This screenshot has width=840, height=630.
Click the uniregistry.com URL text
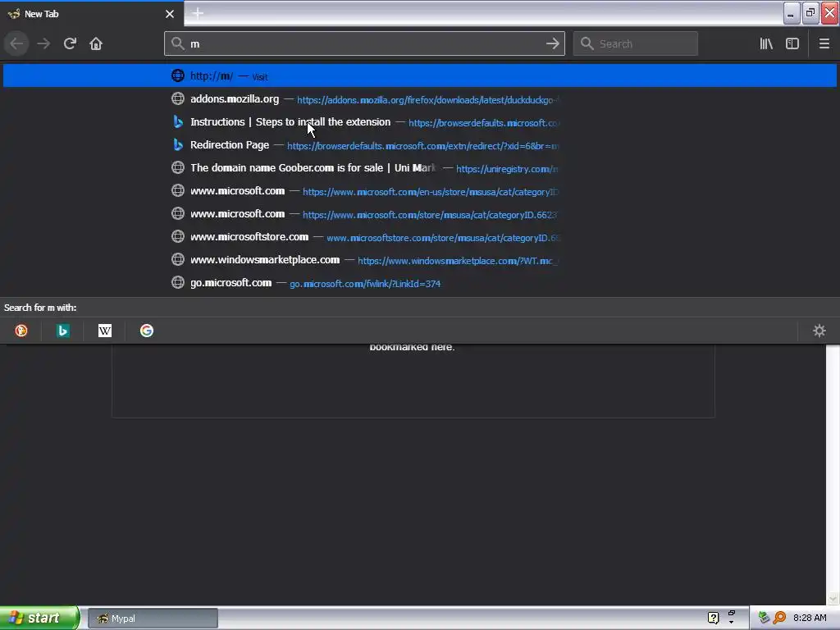tap(507, 169)
